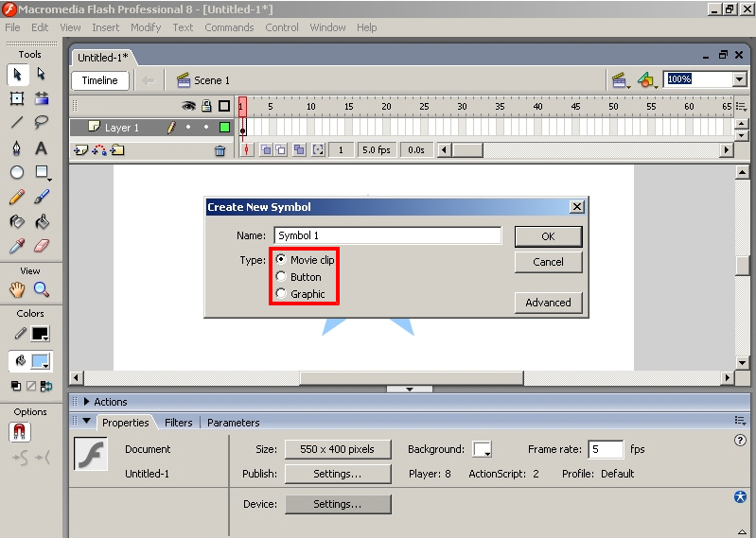Viewport: 756px width, 538px height.
Task: Select the Hand tool
Action: 17,290
